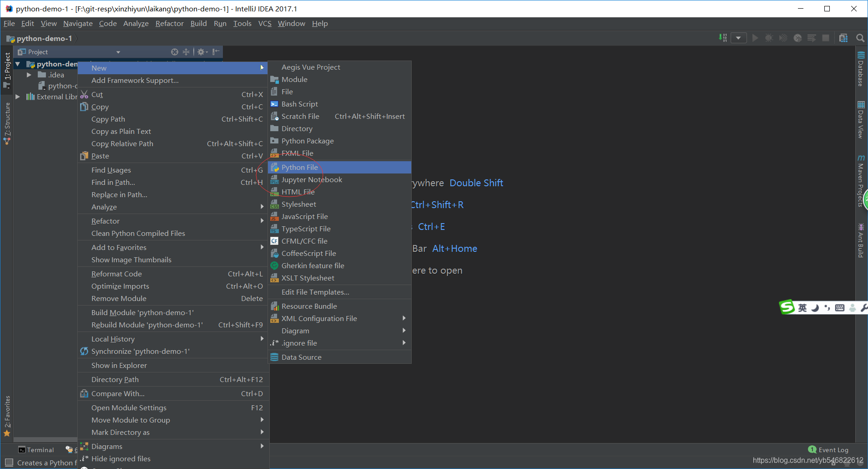Open Search Everywhere magnifier icon
Viewport: 868px width, 469px height.
(x=860, y=38)
